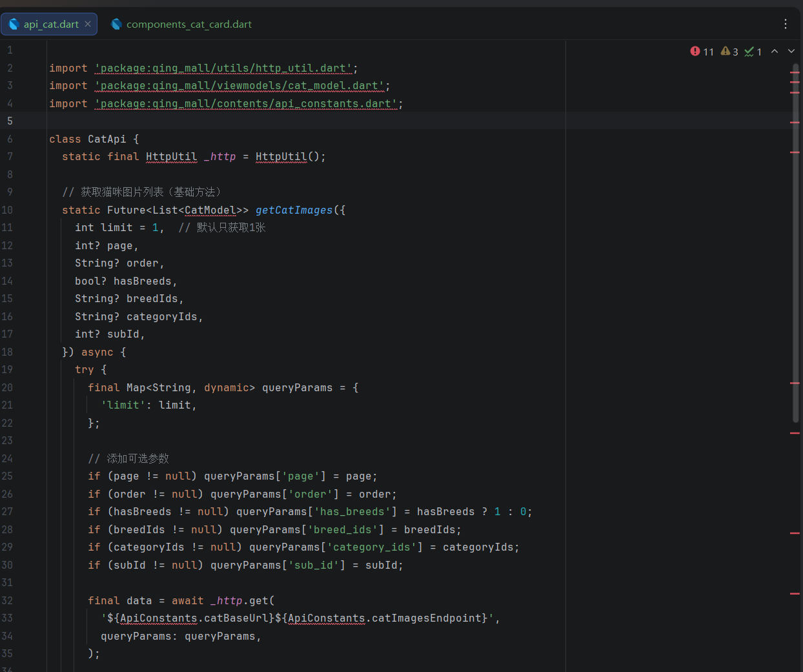The height and width of the screenshot is (672, 803).
Task: Click catImagesEndpoint reference
Action: [427, 618]
